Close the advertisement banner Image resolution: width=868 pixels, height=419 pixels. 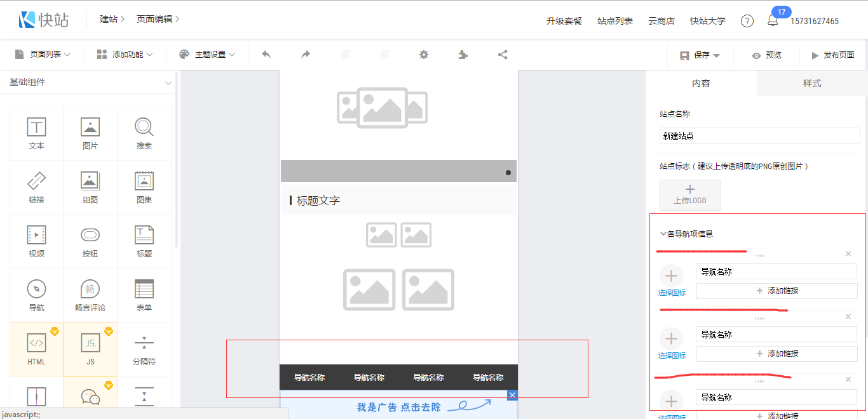pyautogui.click(x=513, y=396)
